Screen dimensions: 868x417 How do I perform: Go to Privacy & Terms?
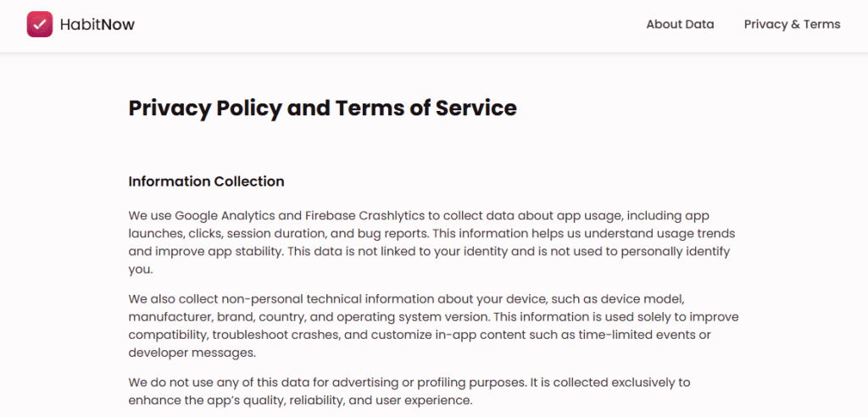coord(792,25)
